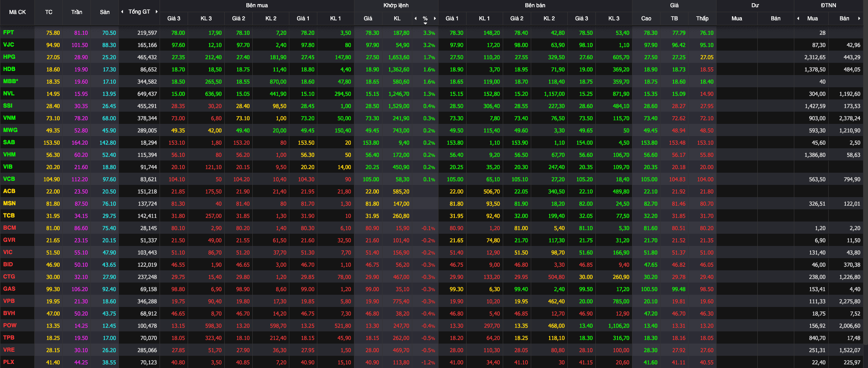Select the BVH ticker symbol

click(x=9, y=313)
